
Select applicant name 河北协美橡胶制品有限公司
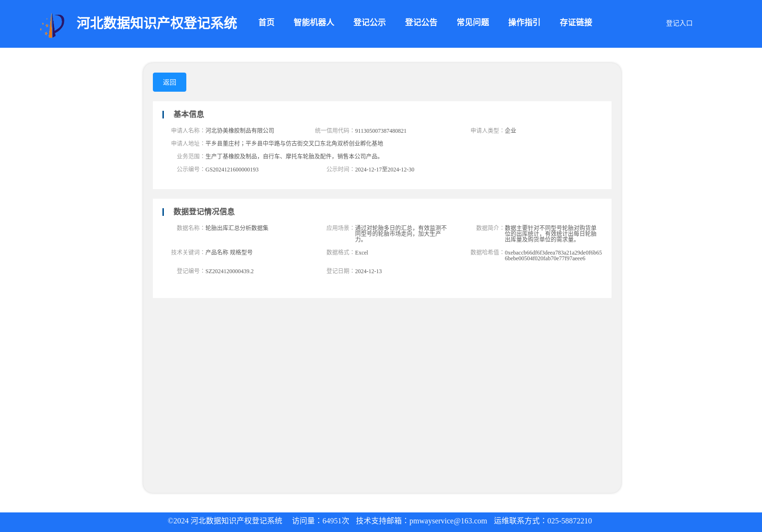coord(240,130)
